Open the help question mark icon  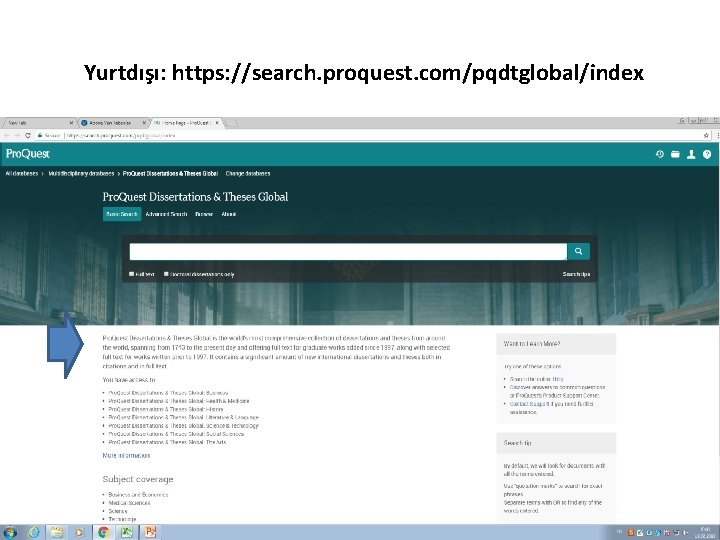pos(707,154)
